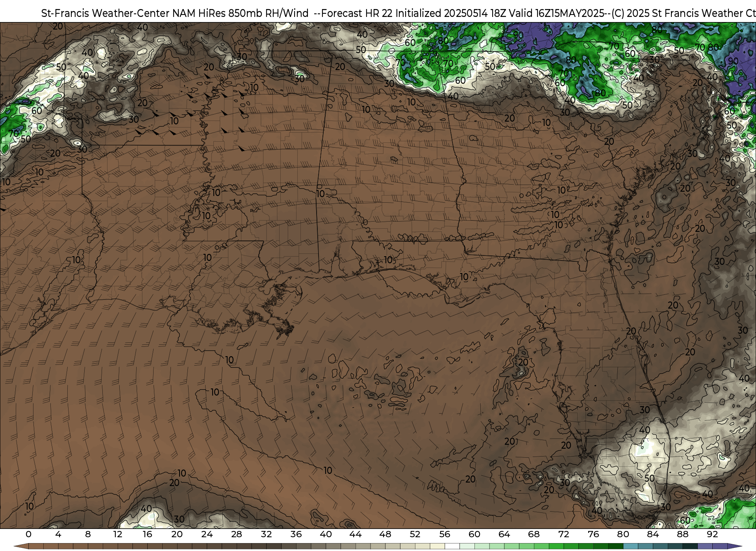Select the white swatch between 56 and 58
Screen dimensions: 756x551
pyautogui.click(x=452, y=546)
